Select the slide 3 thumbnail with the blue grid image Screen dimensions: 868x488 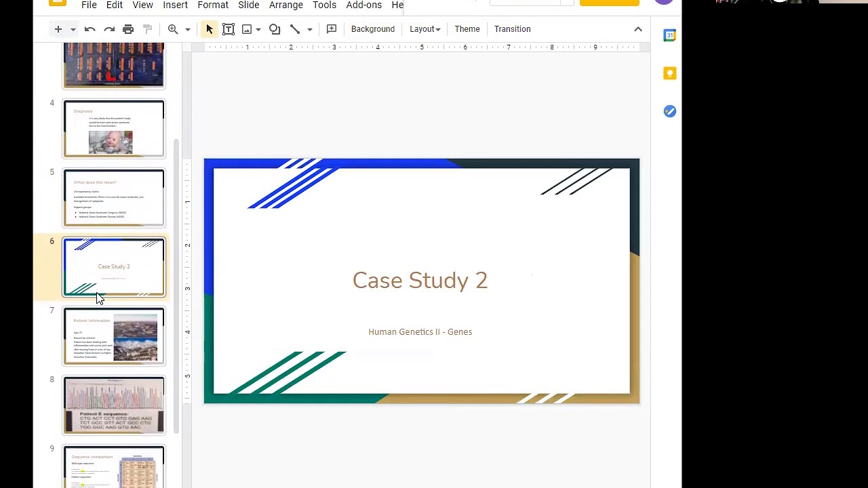click(x=114, y=66)
